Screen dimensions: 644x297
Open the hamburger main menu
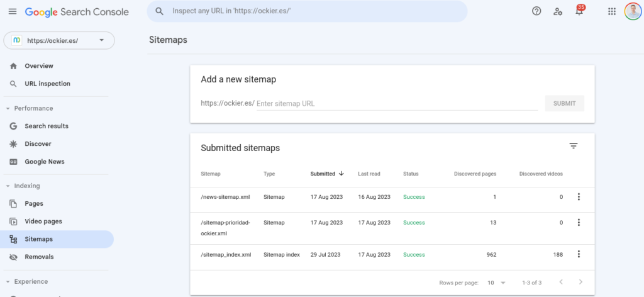pos(13,11)
